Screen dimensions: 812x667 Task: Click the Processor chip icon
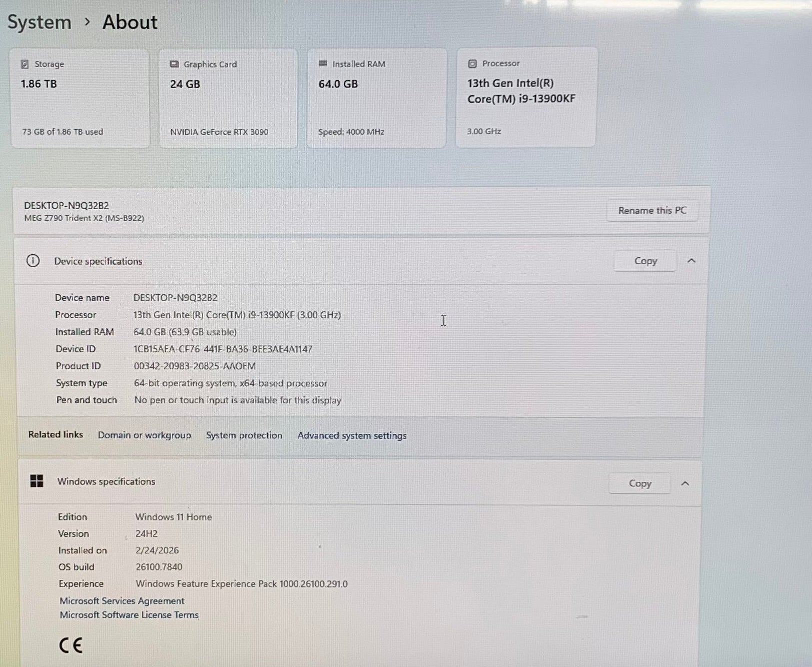(472, 64)
